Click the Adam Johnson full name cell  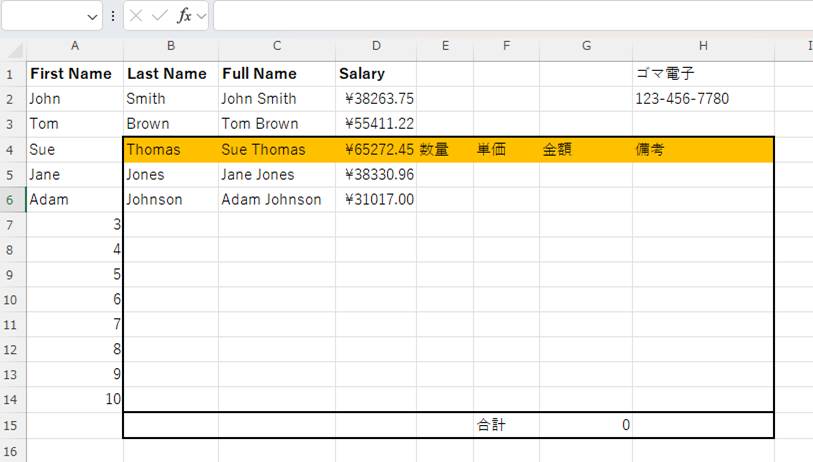277,200
